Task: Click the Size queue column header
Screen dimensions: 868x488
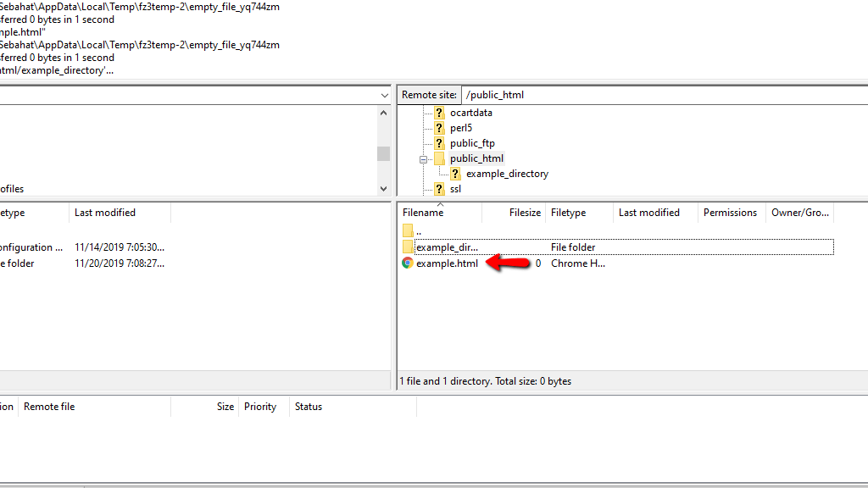Action: [205, 407]
